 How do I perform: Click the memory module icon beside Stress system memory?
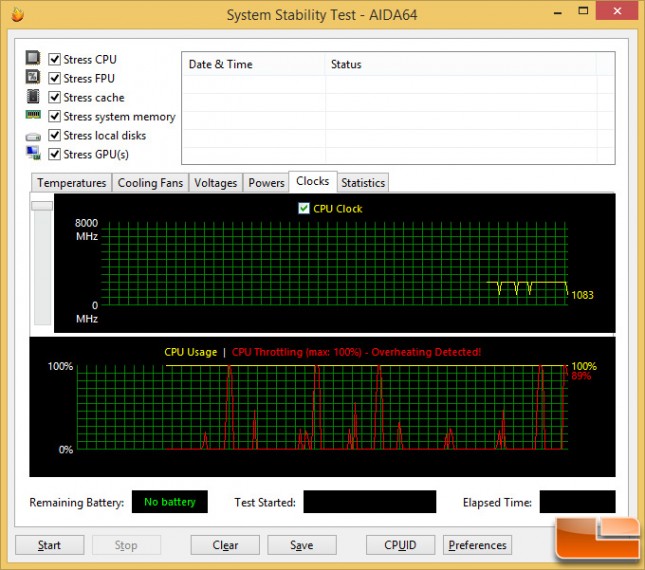33,114
